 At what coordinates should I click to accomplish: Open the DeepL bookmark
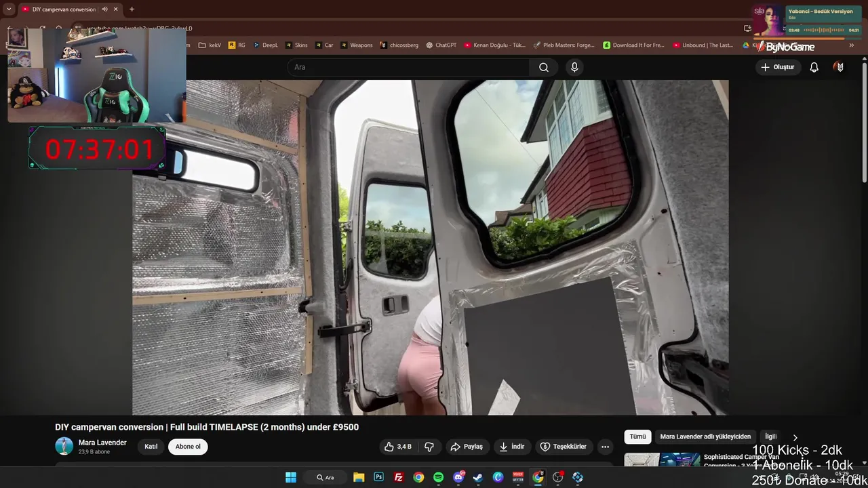click(x=266, y=45)
